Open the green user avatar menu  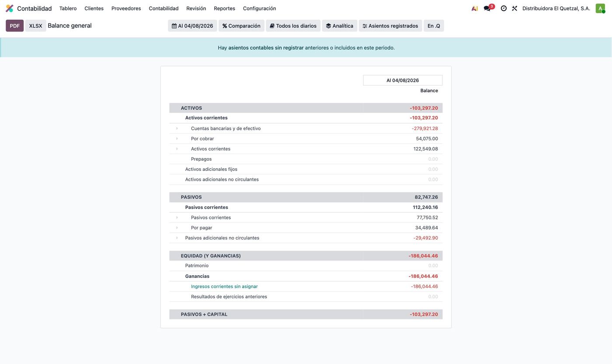pos(600,8)
